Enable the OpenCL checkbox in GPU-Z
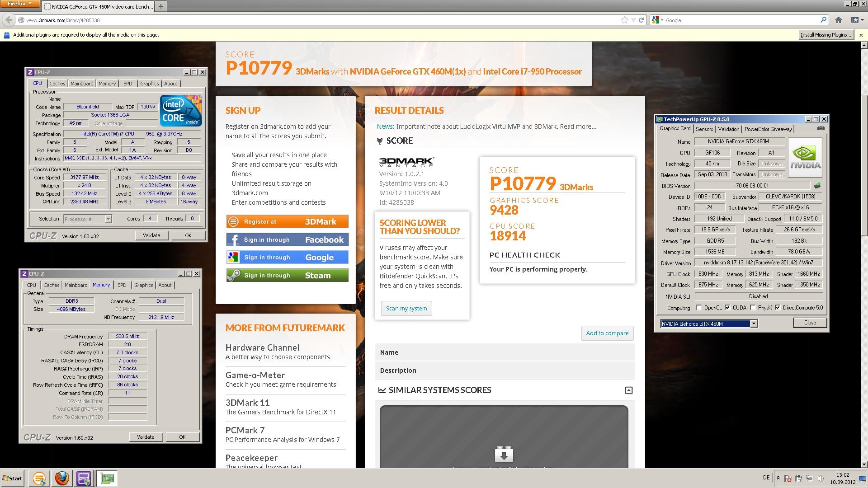Screen dimensions: 868x488 tap(699, 308)
